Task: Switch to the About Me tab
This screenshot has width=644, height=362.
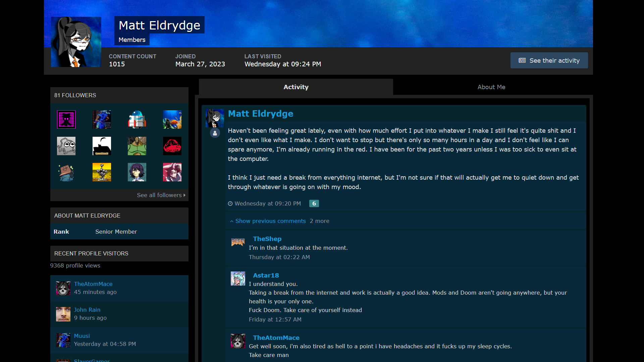Action: 491,87
